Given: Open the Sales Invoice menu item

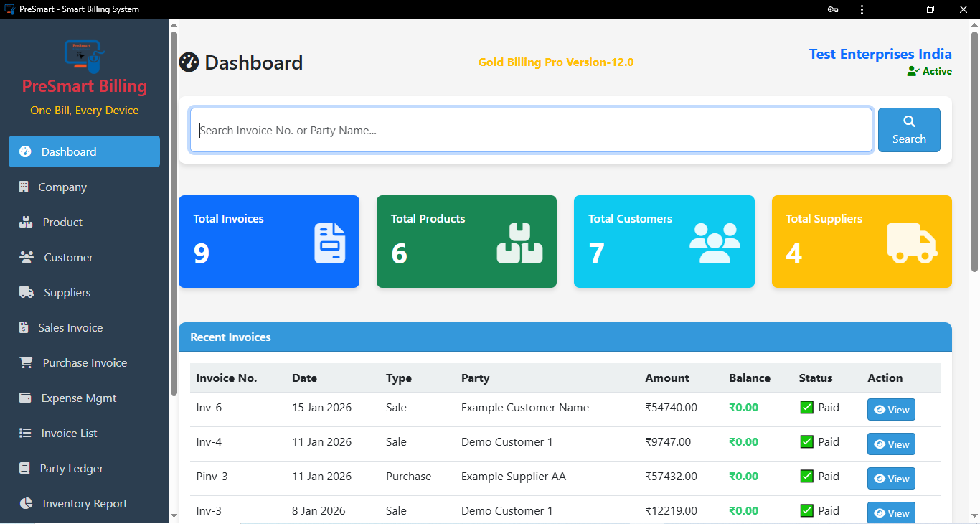Looking at the screenshot, I should [70, 327].
